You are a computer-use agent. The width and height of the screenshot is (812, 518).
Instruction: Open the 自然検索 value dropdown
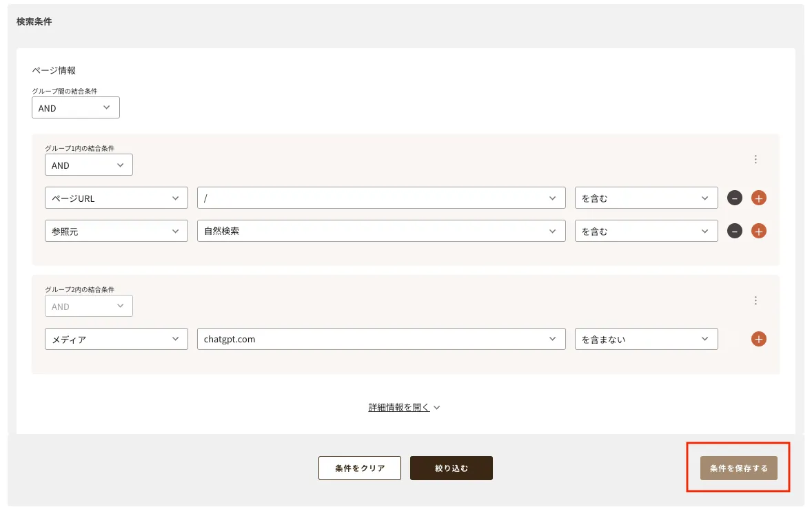pos(380,231)
